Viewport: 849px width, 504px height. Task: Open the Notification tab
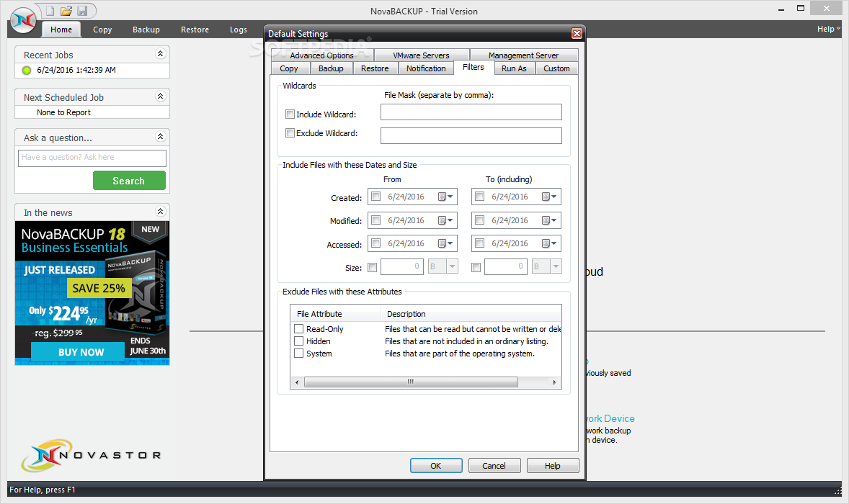(x=426, y=68)
